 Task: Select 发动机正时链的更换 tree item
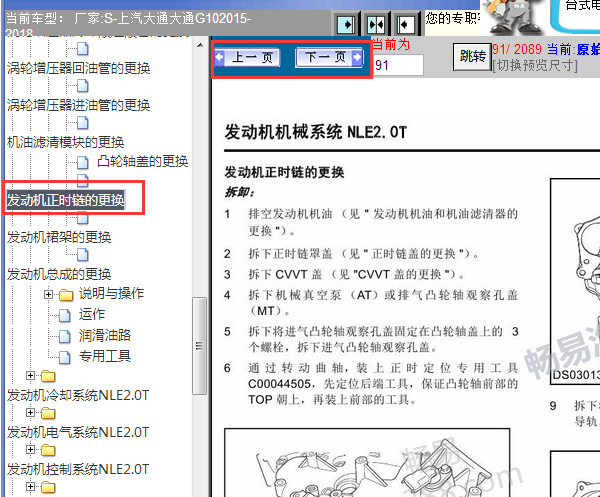pyautogui.click(x=65, y=200)
